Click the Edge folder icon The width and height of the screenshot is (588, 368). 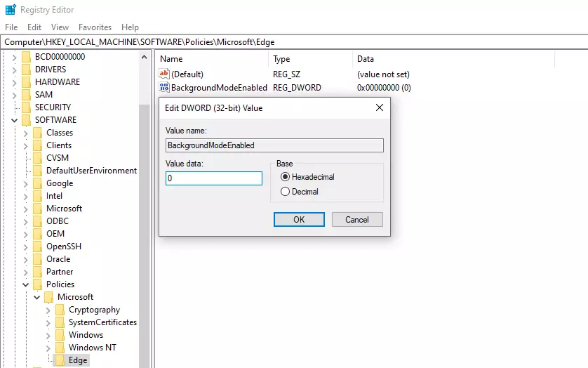click(60, 360)
